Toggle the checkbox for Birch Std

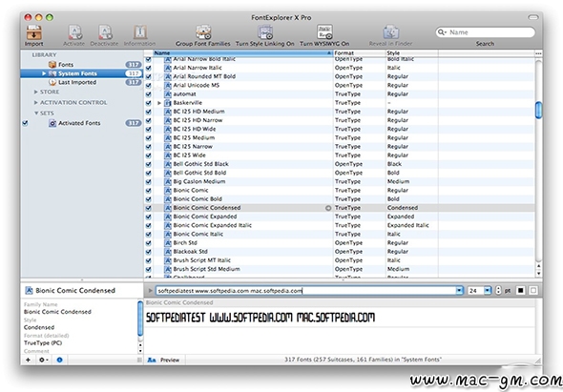(148, 243)
